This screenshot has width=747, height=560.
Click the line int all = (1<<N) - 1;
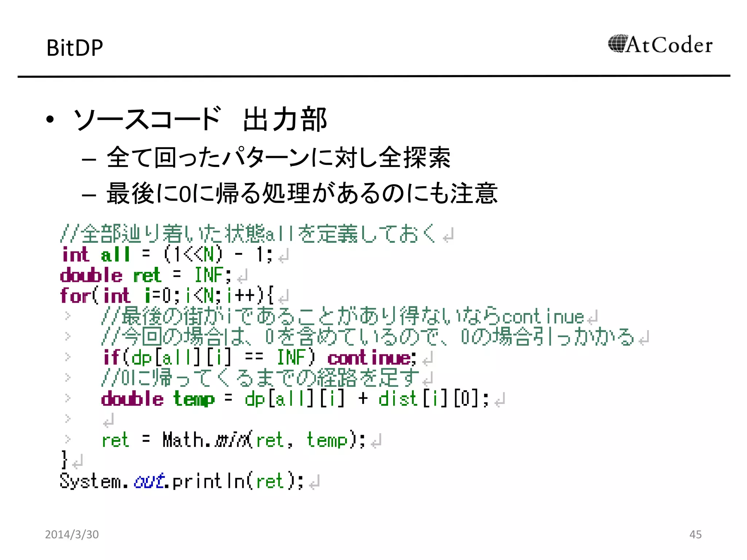(x=167, y=254)
